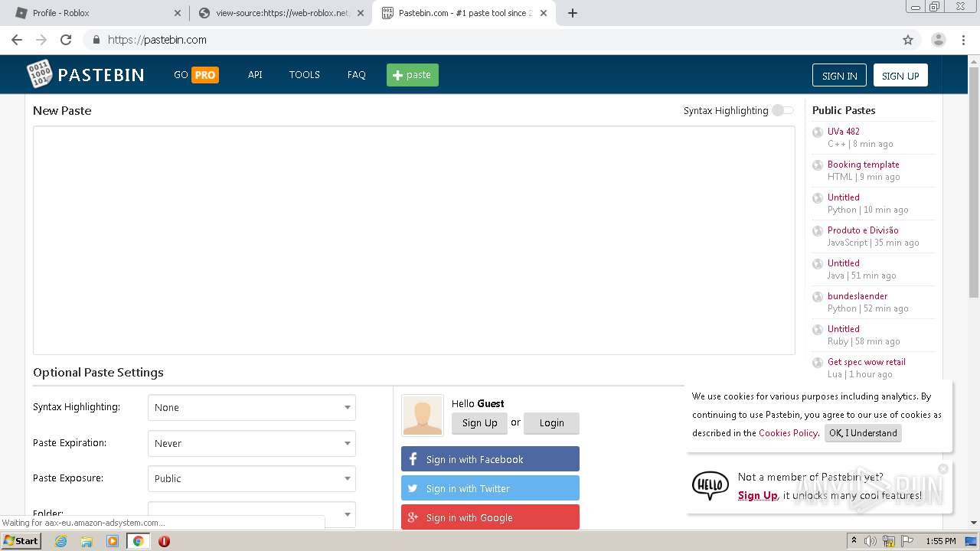This screenshot has height=551, width=980.
Task: Click the green + paste button
Action: click(413, 75)
